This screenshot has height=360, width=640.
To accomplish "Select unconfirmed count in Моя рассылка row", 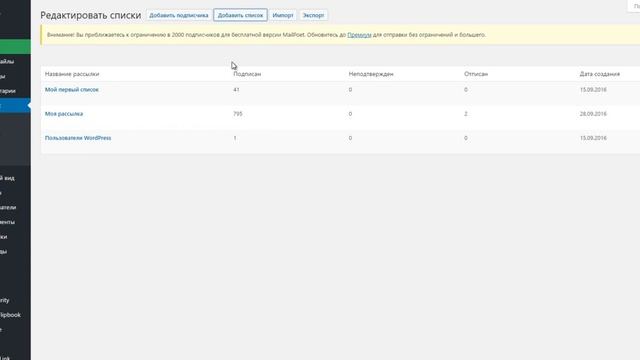I will coord(350,114).
